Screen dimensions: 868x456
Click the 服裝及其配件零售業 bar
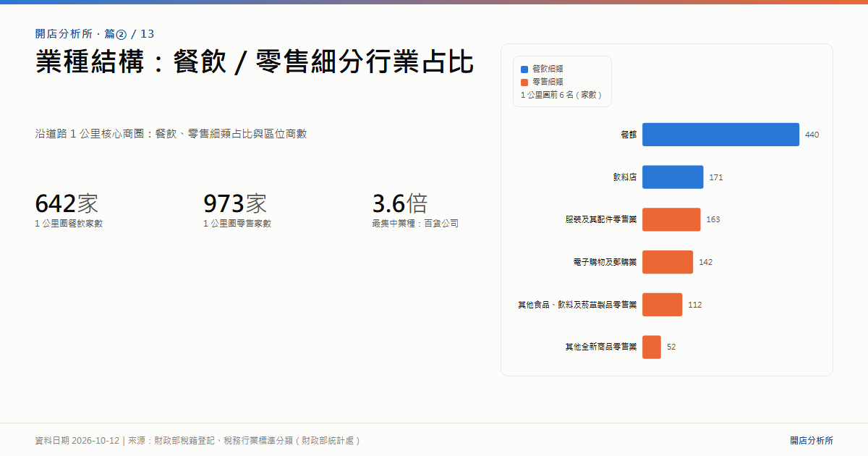coord(671,219)
